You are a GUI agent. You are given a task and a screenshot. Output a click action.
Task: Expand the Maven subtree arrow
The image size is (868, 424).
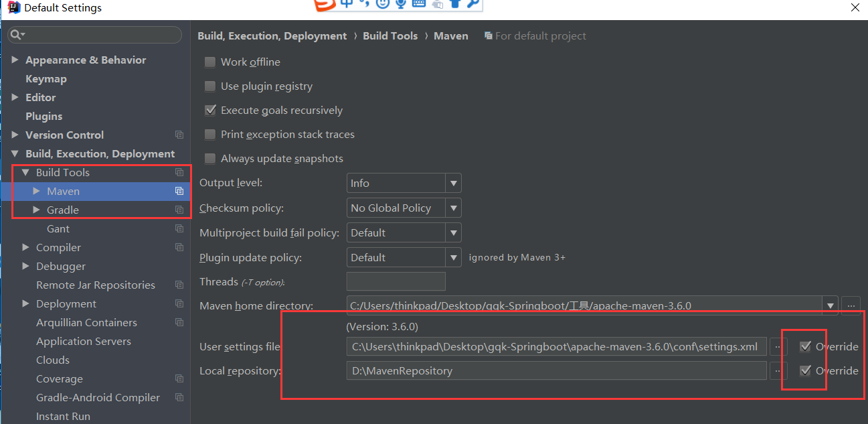pos(36,192)
